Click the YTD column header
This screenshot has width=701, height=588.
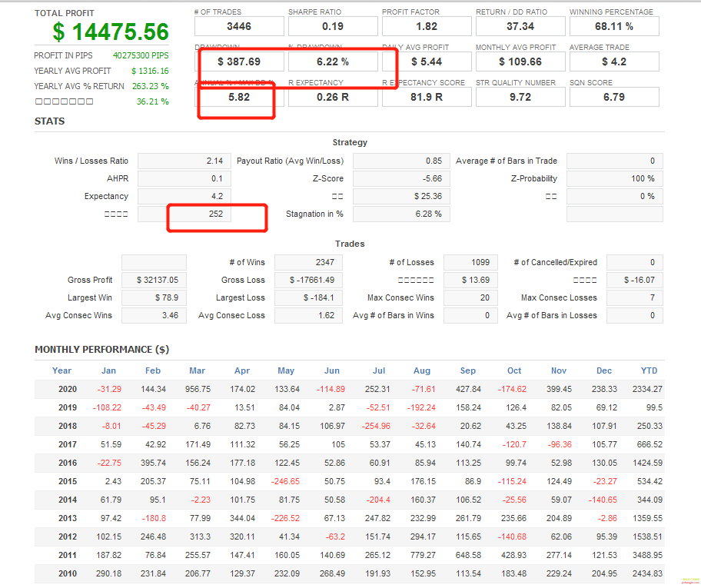(x=650, y=370)
